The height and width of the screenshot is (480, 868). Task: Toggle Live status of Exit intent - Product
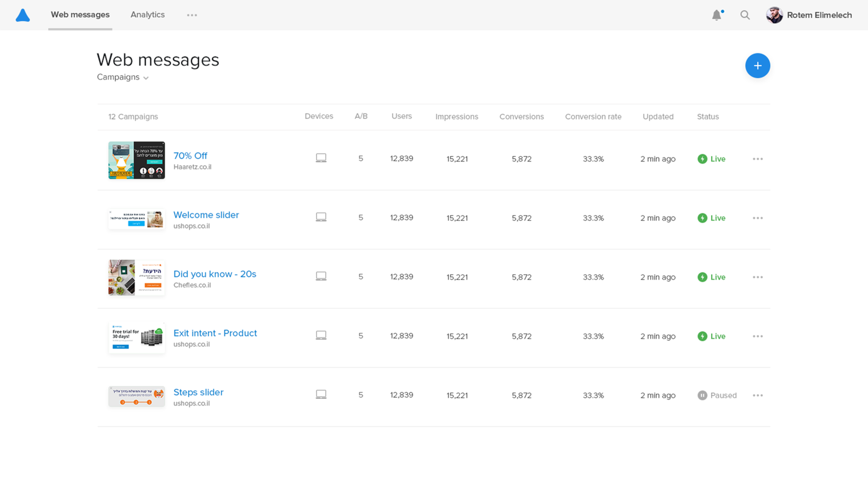click(712, 336)
